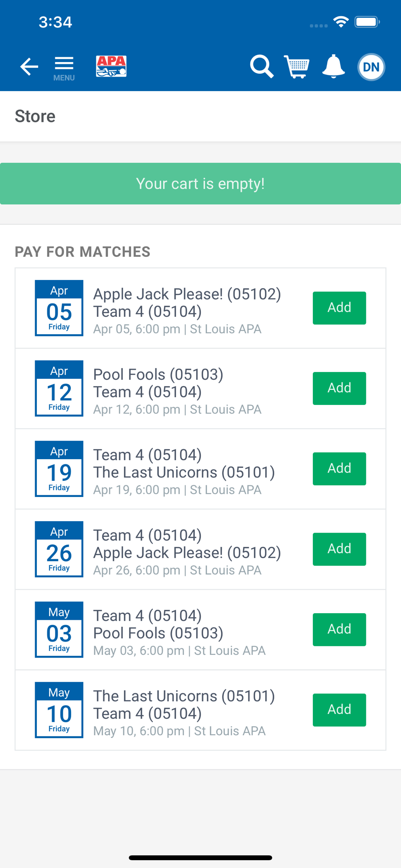The height and width of the screenshot is (868, 401).
Task: Add May 10 match to cart
Action: point(339,710)
